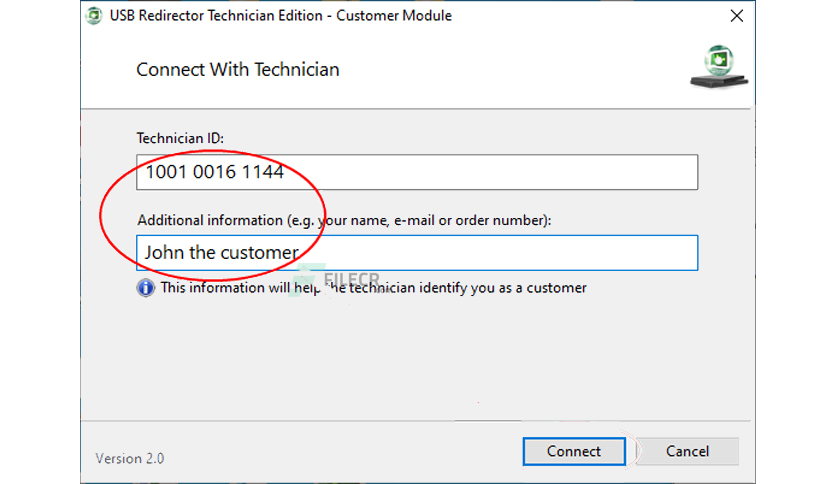Screen dimensions: 836x484
Task: Click the USB Redirector logo in header
Action: point(719,67)
